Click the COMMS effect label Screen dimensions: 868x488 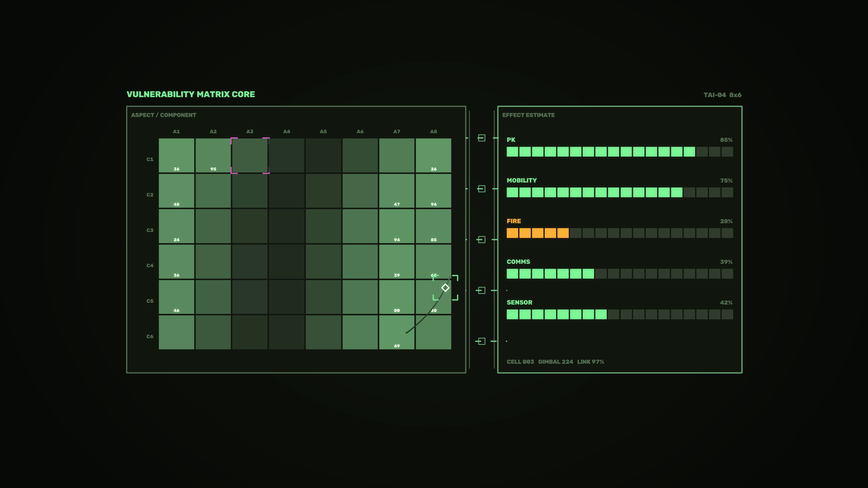[x=518, y=262]
